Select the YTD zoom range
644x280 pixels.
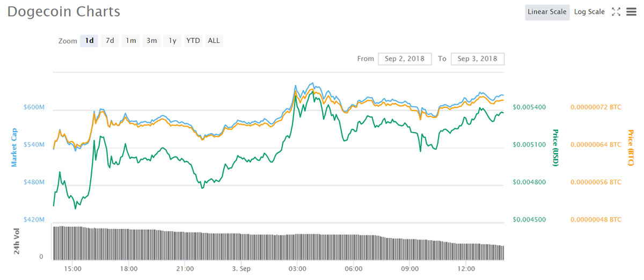point(193,41)
